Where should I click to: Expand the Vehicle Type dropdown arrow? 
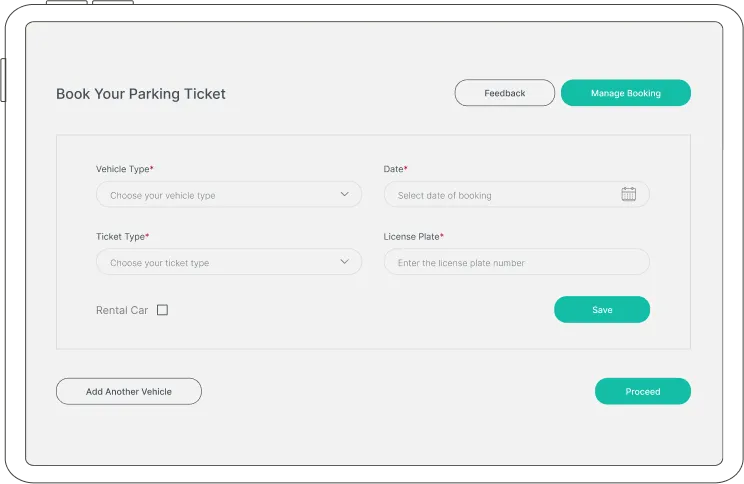pyautogui.click(x=344, y=194)
